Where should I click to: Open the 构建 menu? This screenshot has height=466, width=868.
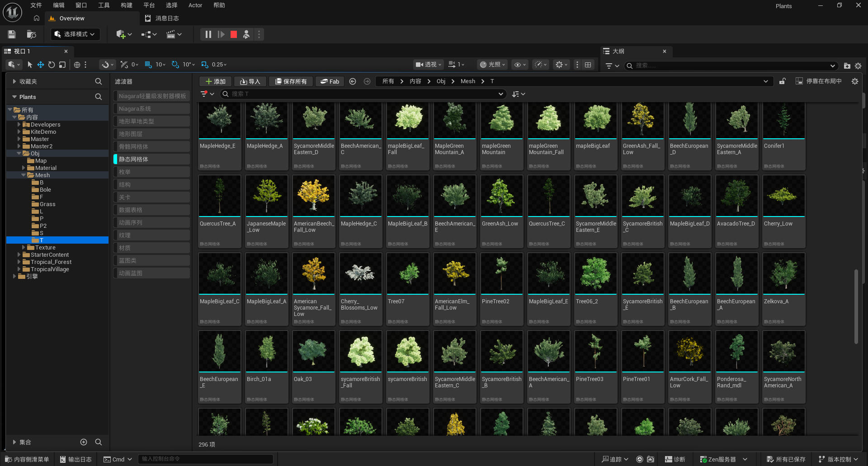click(127, 5)
